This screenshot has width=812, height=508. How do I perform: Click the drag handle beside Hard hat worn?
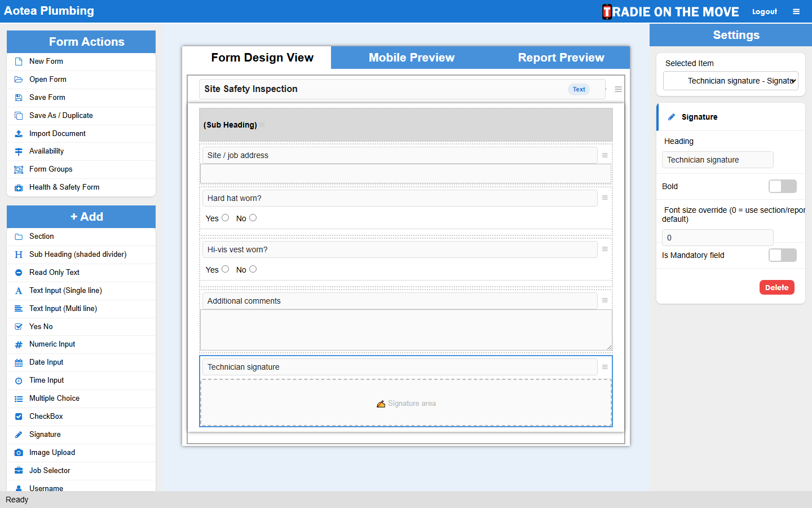[604, 198]
